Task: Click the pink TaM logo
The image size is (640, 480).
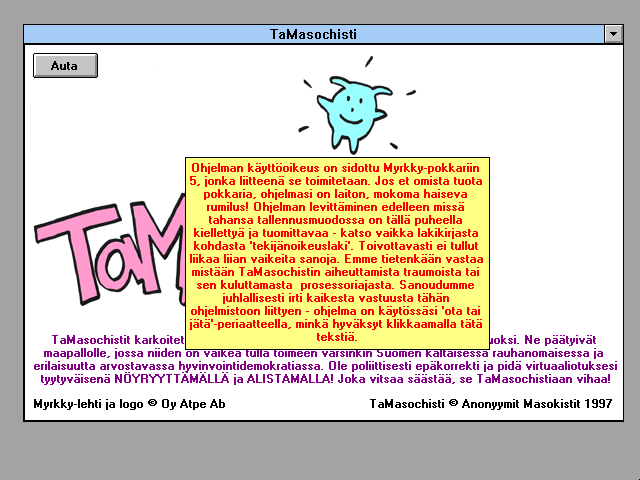Action: tap(110, 251)
